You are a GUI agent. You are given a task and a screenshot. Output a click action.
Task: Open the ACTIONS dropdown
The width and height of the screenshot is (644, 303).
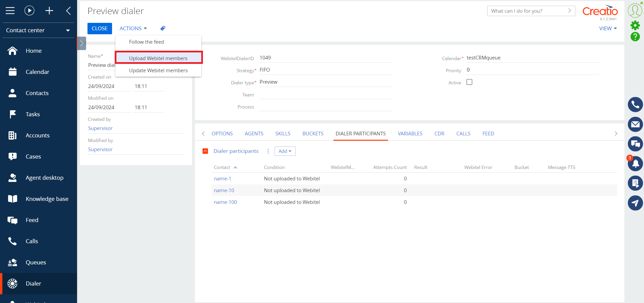(133, 29)
